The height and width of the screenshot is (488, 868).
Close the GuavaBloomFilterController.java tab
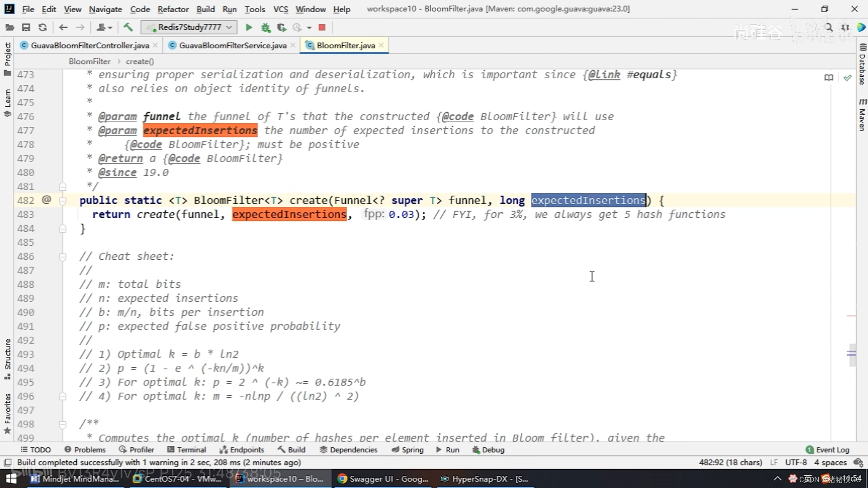[x=155, y=45]
